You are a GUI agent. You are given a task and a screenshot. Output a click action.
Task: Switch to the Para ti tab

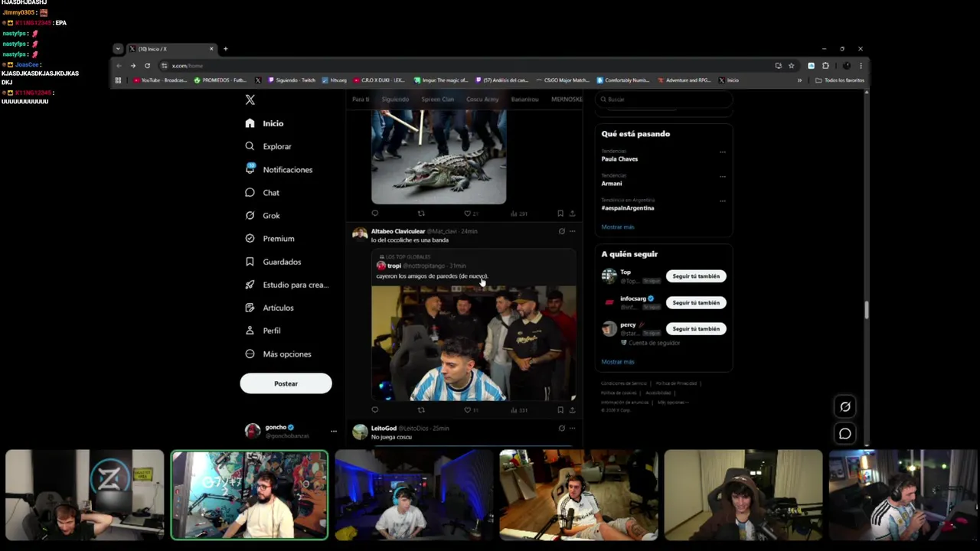pyautogui.click(x=361, y=99)
